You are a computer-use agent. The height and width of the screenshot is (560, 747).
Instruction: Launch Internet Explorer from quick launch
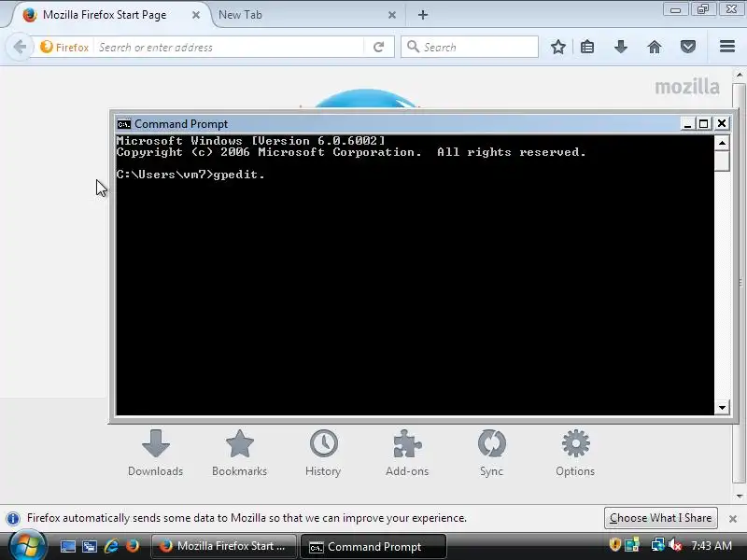111,546
